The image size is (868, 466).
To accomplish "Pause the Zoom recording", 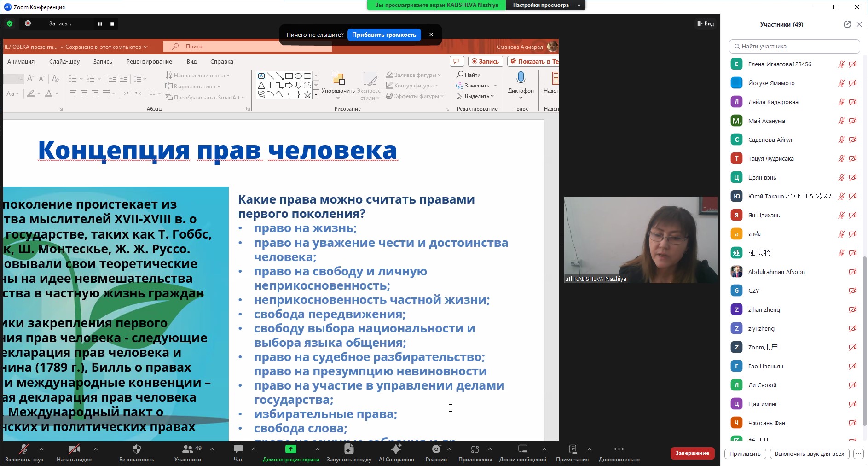I will (100, 23).
